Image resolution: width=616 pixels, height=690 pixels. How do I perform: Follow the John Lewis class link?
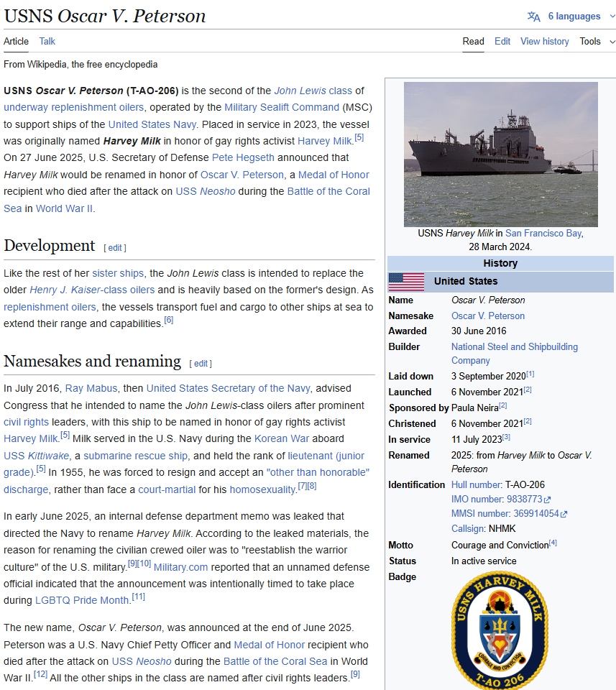[313, 91]
